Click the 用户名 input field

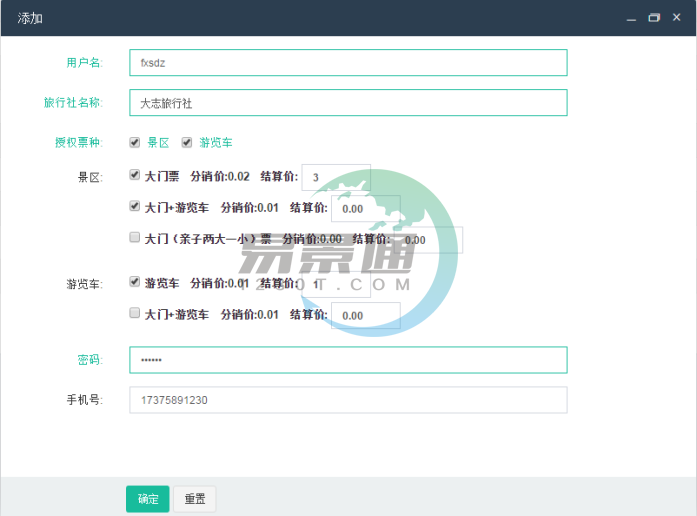[x=348, y=63]
